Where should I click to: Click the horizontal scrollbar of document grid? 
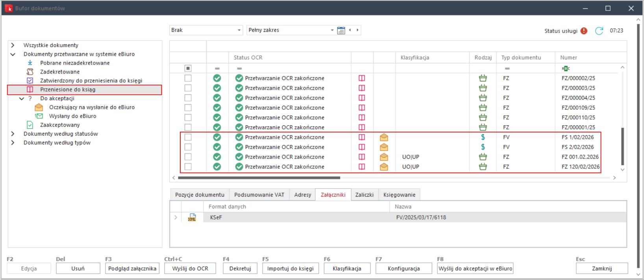click(259, 178)
